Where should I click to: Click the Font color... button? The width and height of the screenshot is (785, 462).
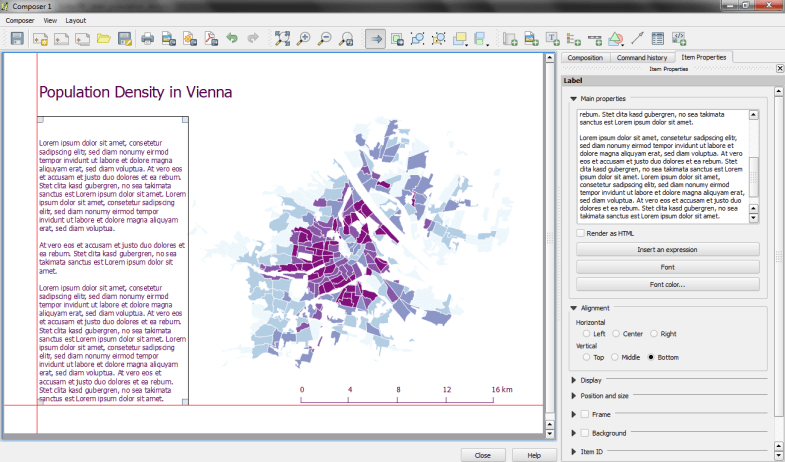tap(668, 285)
